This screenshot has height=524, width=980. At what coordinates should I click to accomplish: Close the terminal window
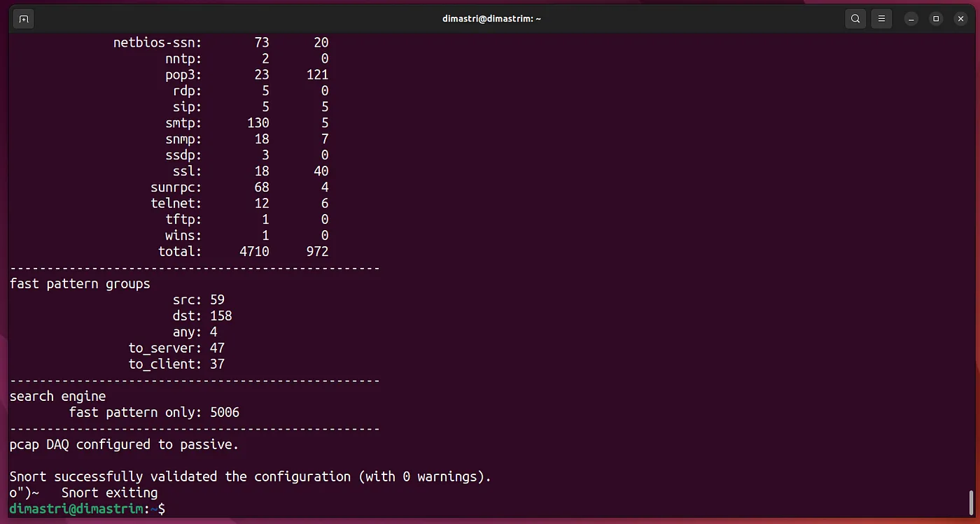coord(961,19)
